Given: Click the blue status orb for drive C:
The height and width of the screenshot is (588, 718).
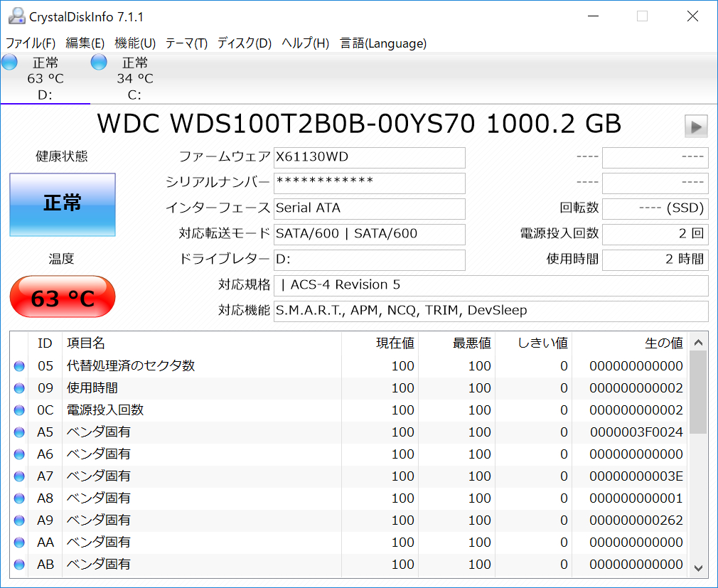Looking at the screenshot, I should click(99, 62).
